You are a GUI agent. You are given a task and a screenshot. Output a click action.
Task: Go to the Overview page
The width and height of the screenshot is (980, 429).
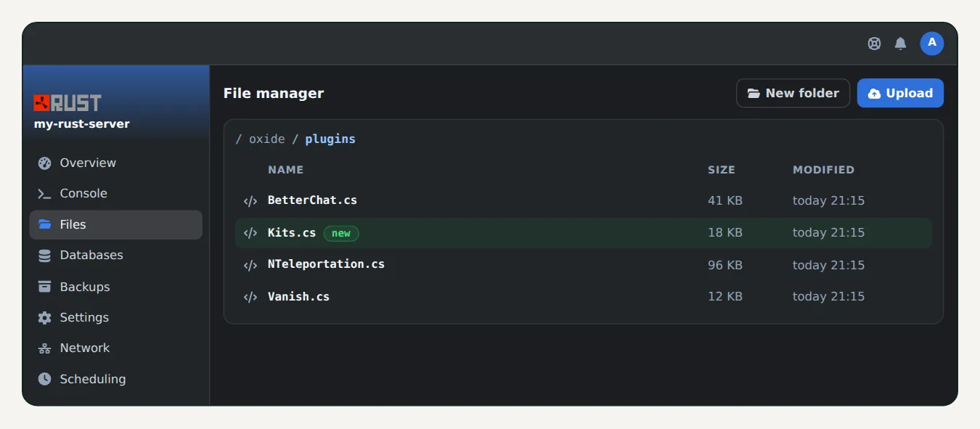click(x=115, y=163)
